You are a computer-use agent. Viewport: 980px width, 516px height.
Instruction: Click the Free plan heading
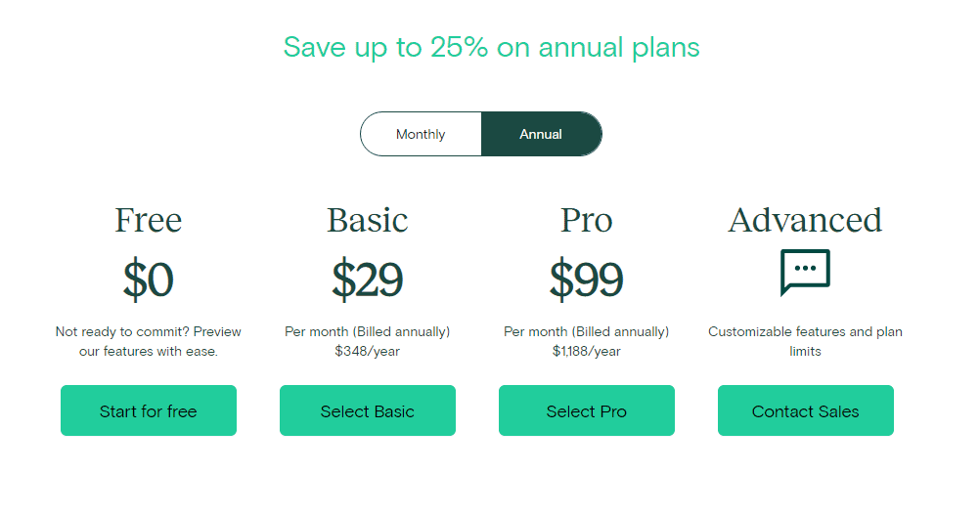pyautogui.click(x=149, y=221)
